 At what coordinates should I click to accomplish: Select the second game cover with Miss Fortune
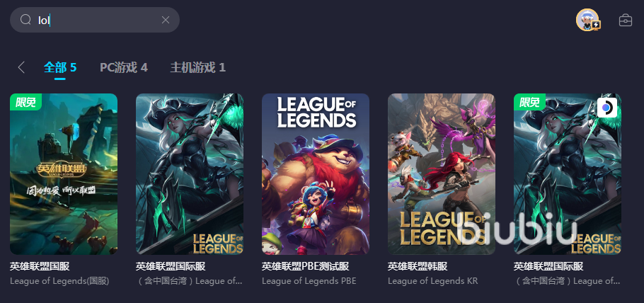pos(190,174)
